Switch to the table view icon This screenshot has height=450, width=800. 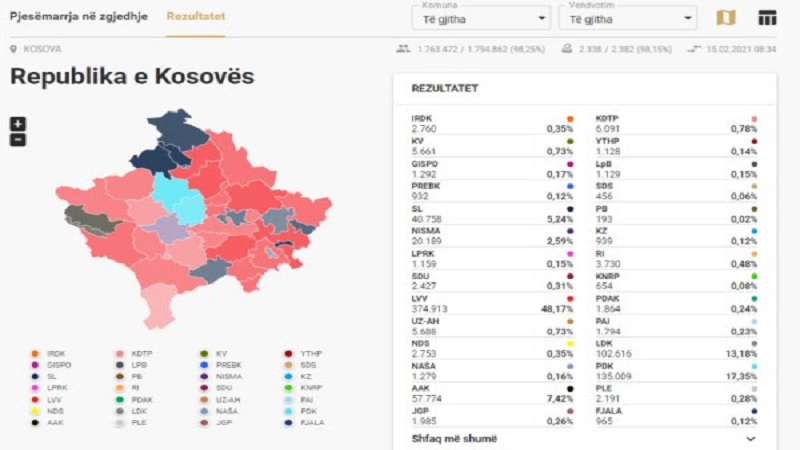coord(767,18)
